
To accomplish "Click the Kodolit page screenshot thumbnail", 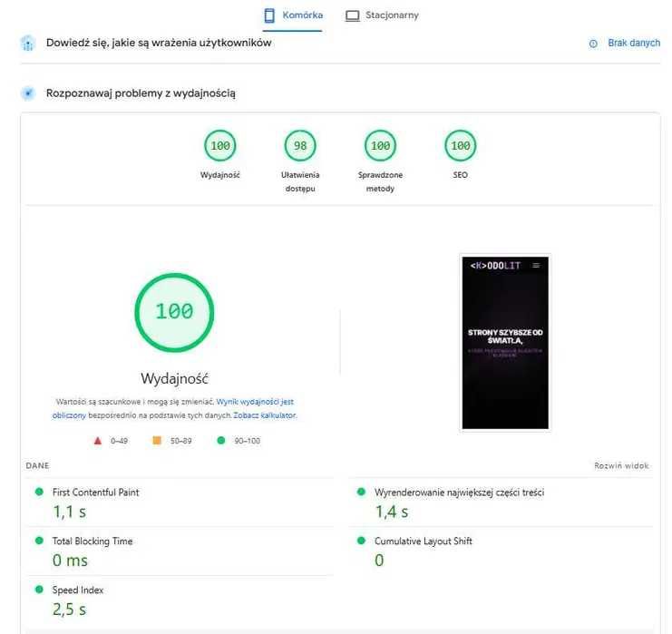I will coord(505,343).
